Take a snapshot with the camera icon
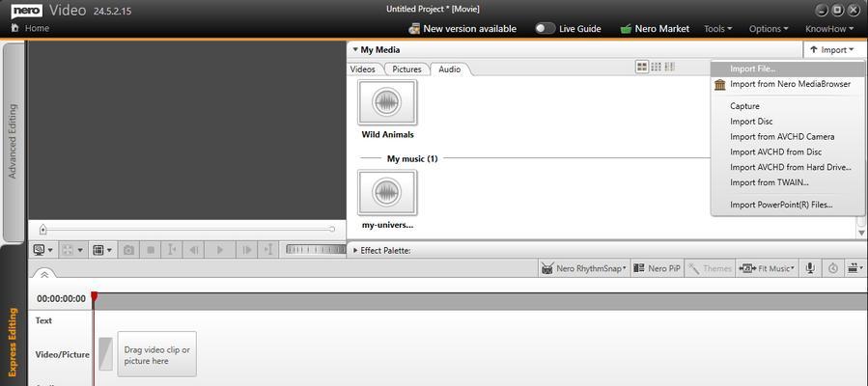Screen dimensions: 868x386 [129, 250]
